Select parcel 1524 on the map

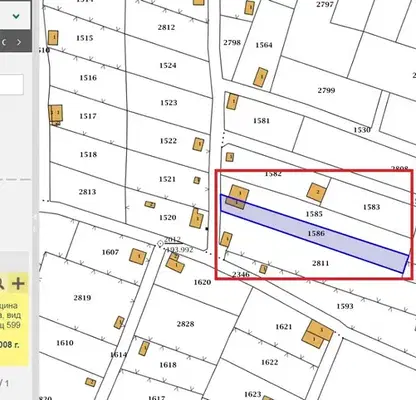(168, 66)
